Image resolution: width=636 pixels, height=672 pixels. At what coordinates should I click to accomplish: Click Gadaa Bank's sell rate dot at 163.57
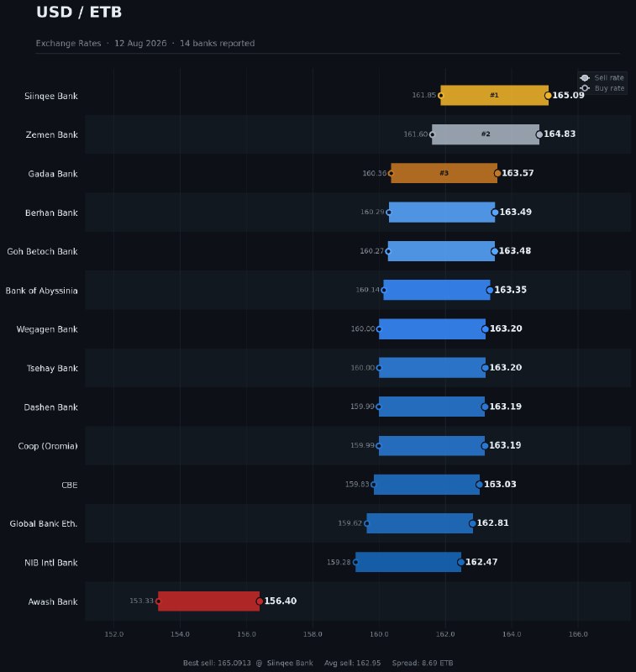(x=497, y=174)
